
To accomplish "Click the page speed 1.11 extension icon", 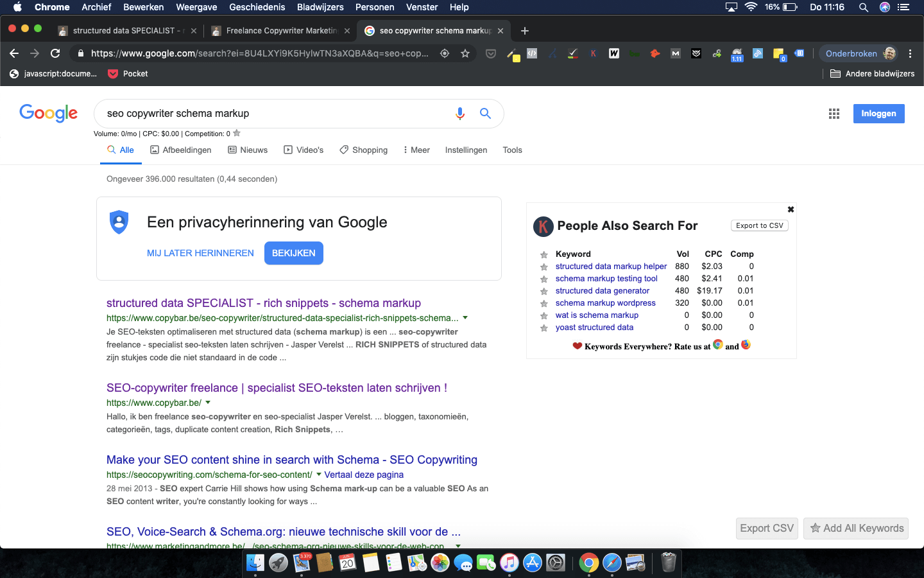I will coord(737,55).
